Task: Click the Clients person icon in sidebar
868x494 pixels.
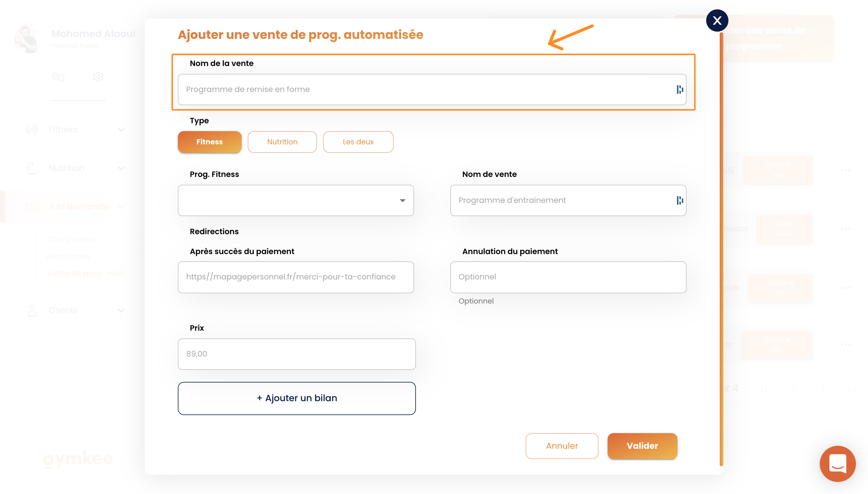Action: click(x=32, y=310)
